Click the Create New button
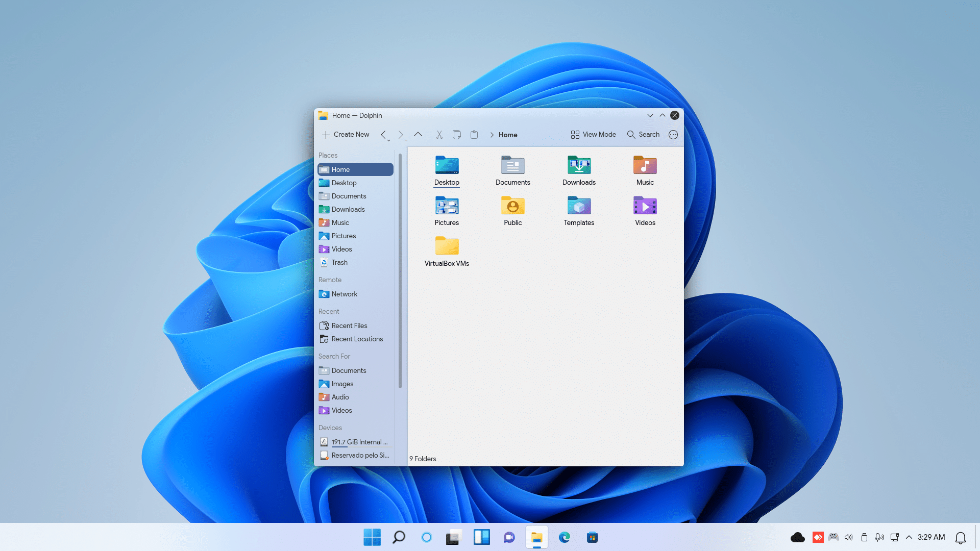 tap(345, 134)
